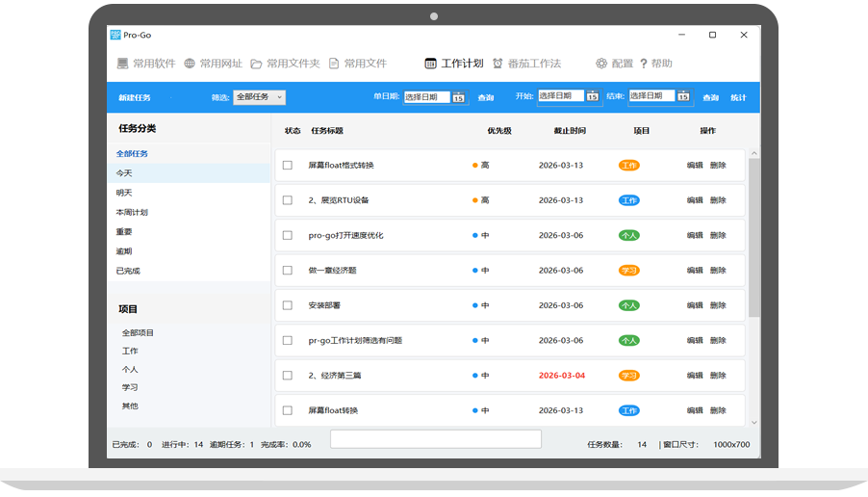Select 其他 project in sidebar
The image size is (868, 497).
pyautogui.click(x=130, y=406)
